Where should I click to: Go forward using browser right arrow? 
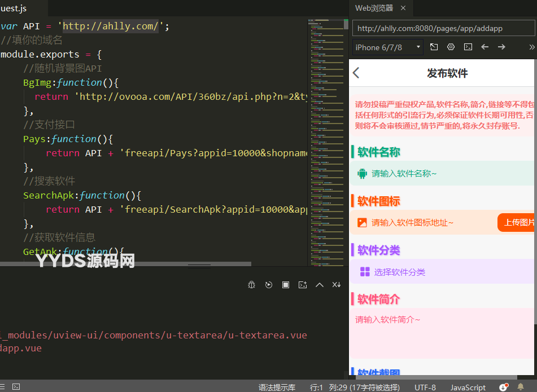click(501, 47)
